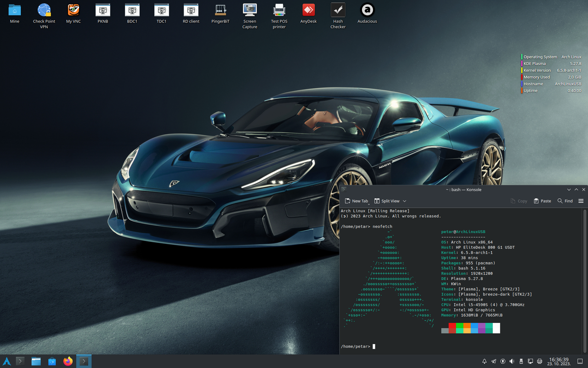Open the system updates tray icon

(503, 362)
